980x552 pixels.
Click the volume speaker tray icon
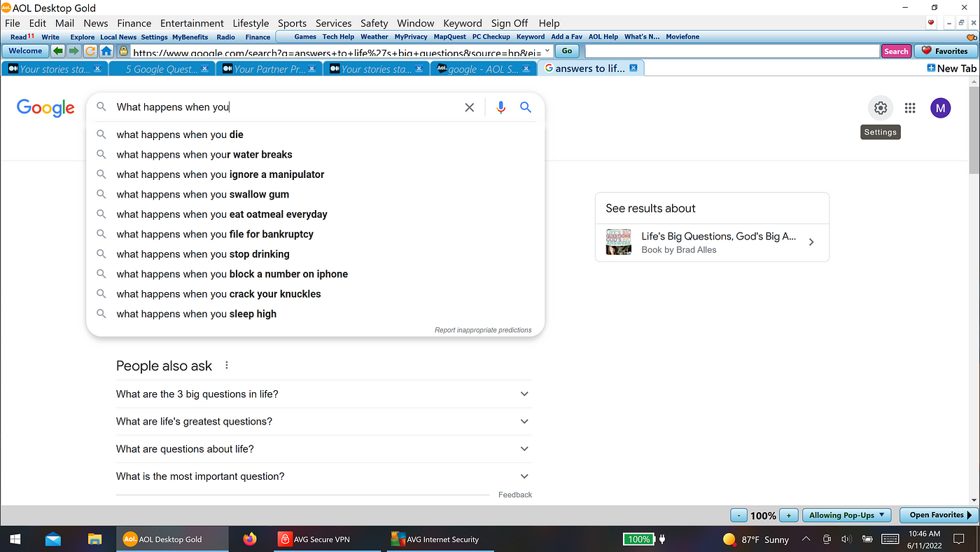pyautogui.click(x=846, y=539)
